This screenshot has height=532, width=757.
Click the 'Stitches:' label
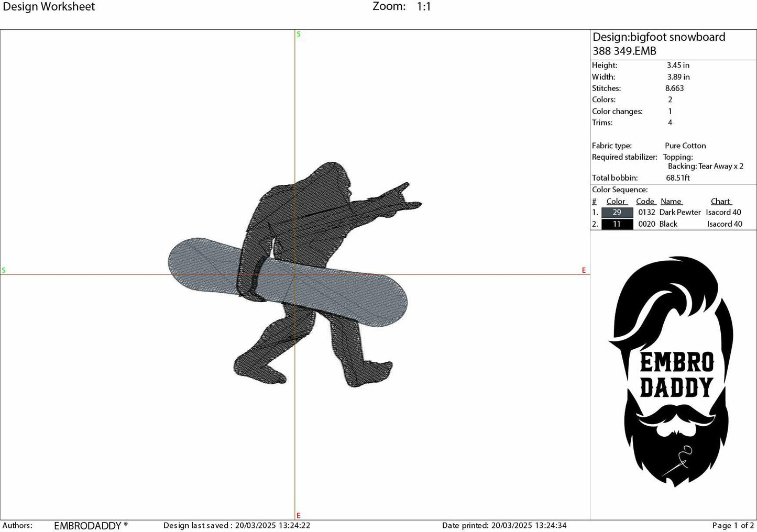click(x=606, y=88)
